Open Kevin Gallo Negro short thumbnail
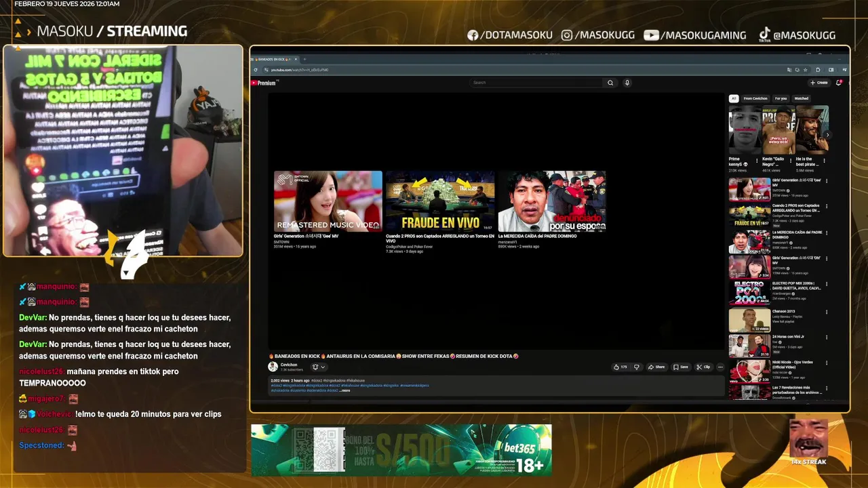The width and height of the screenshot is (868, 488). pos(778,130)
